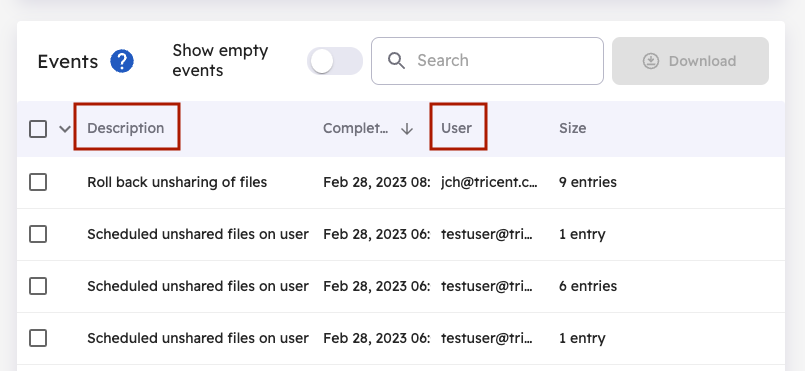Click the testuser@tri... cell in 6 entries row
This screenshot has width=805, height=371.
[487, 286]
